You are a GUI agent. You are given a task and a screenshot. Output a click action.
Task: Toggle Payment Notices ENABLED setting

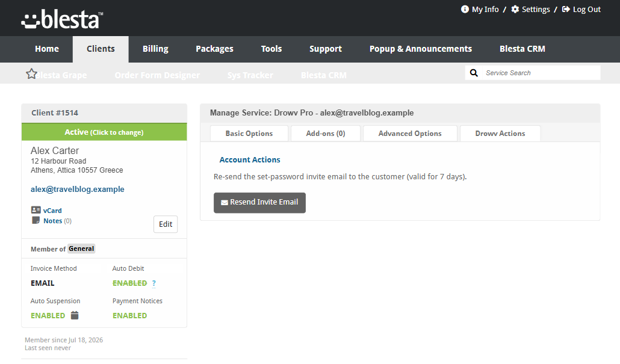click(x=129, y=316)
